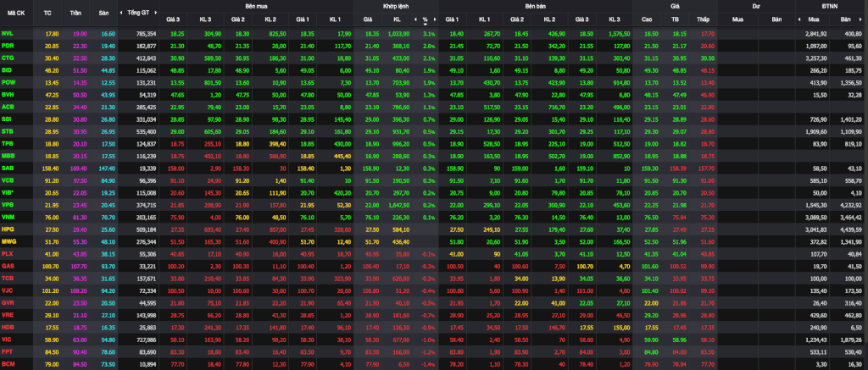Open the SSI stock symbol
The height and width of the screenshot is (370, 868).
(x=7, y=119)
